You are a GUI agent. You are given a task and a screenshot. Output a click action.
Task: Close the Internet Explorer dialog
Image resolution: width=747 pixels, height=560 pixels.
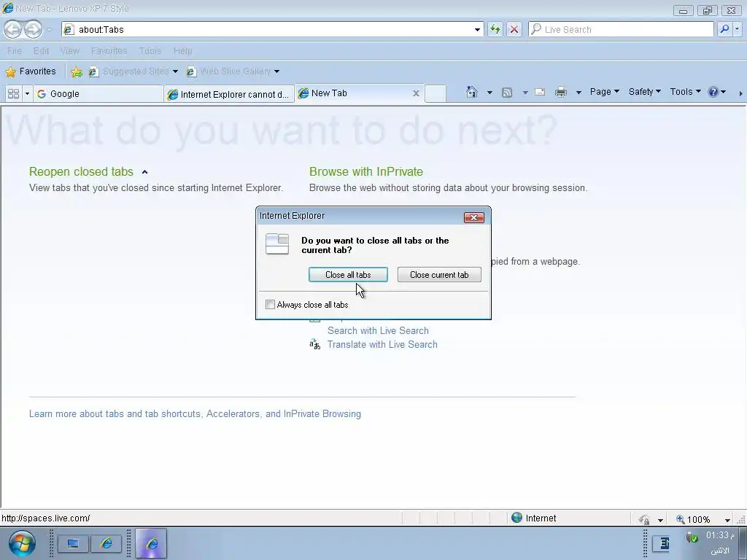[474, 217]
